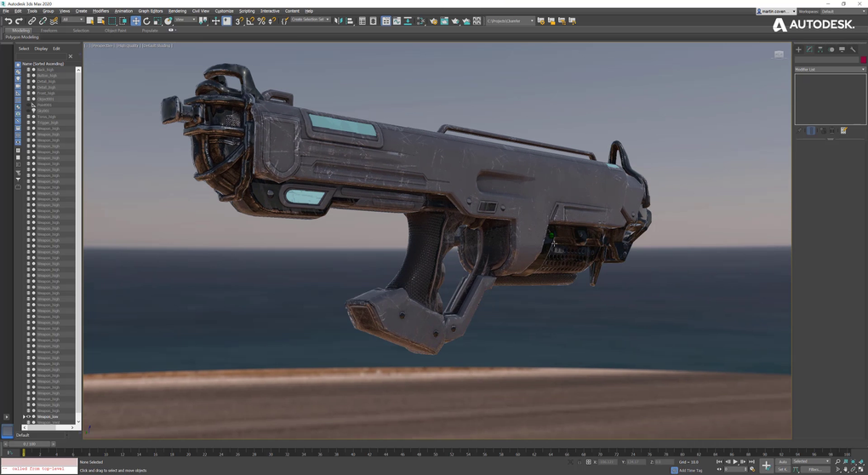
Task: Click the Undo arrow icon
Action: pyautogui.click(x=9, y=21)
